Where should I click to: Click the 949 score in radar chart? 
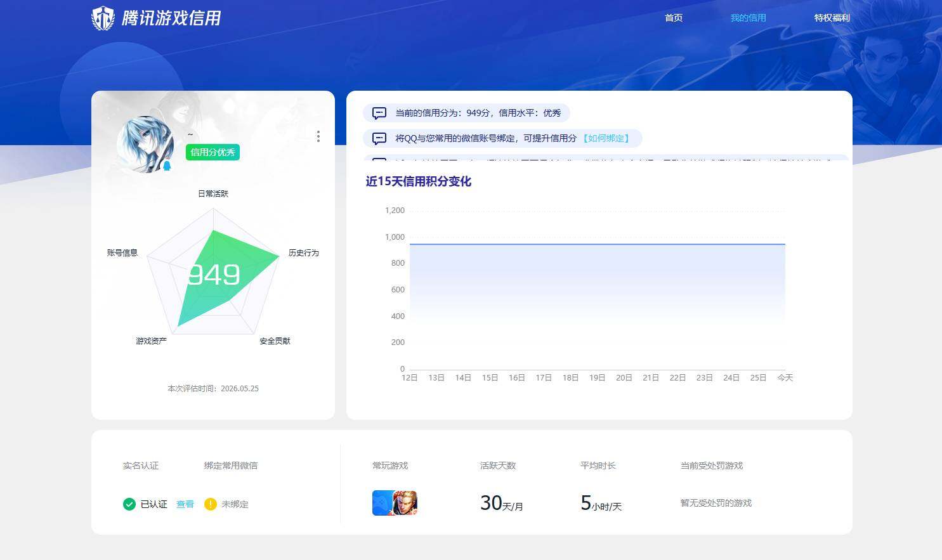click(214, 275)
